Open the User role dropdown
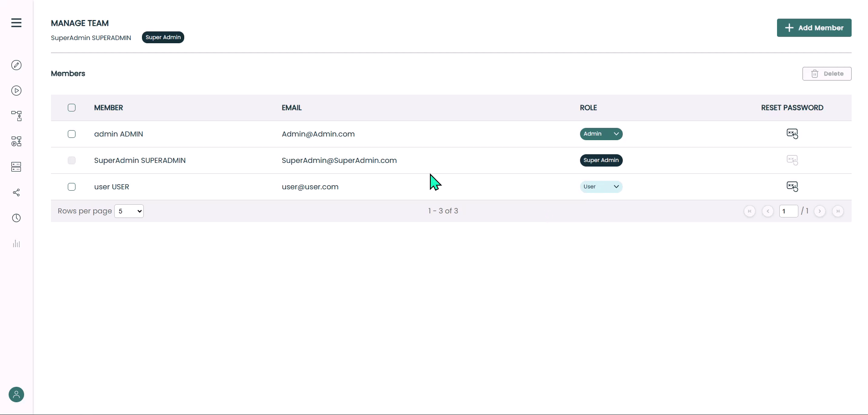The height and width of the screenshot is (415, 868). [601, 187]
